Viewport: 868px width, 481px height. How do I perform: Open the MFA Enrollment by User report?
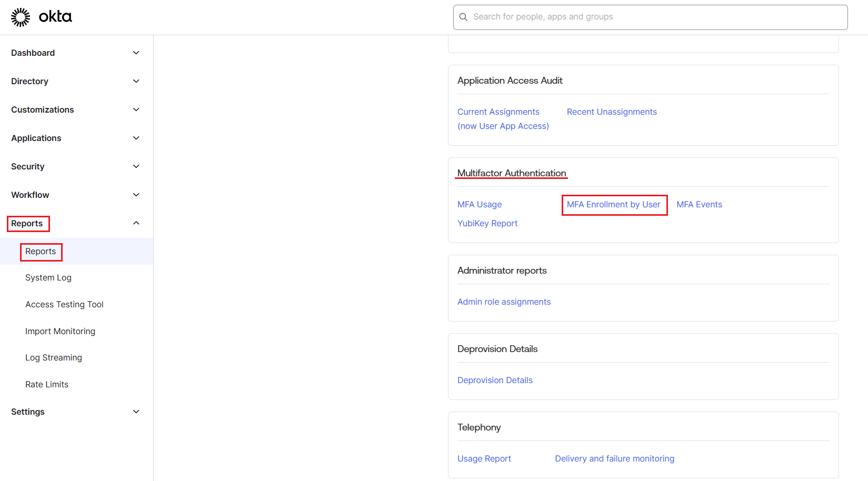tap(614, 204)
